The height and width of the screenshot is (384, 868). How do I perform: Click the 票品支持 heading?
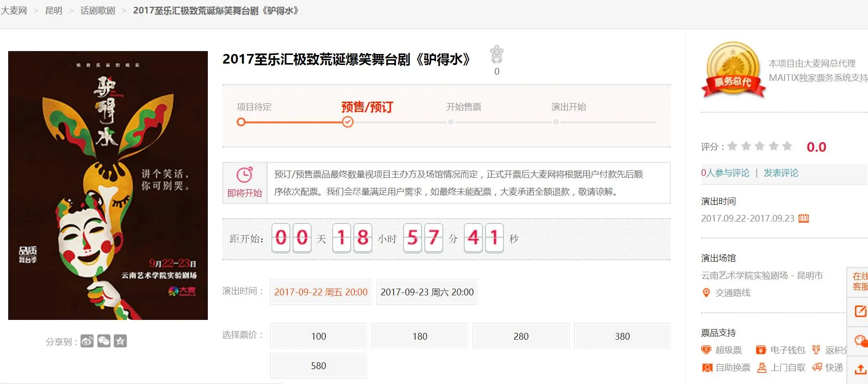[x=719, y=332]
